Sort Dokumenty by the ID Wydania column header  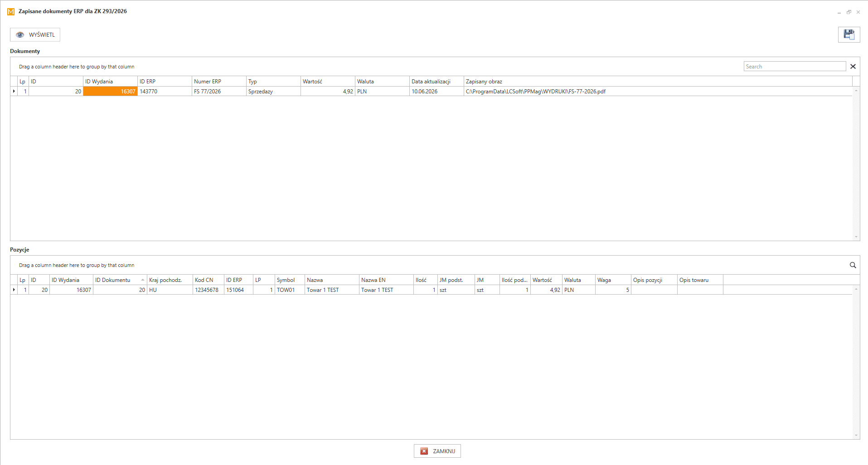(110, 82)
